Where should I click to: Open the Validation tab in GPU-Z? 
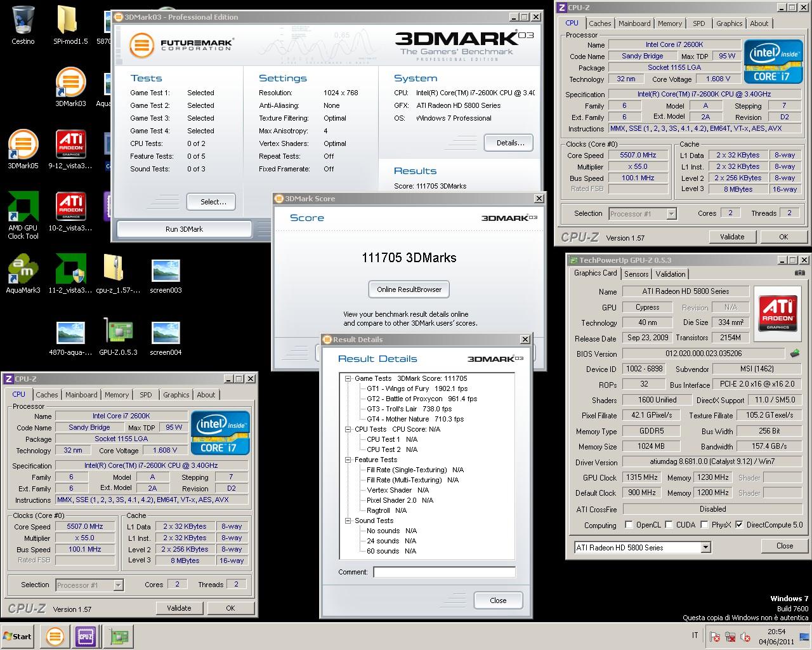671,274
